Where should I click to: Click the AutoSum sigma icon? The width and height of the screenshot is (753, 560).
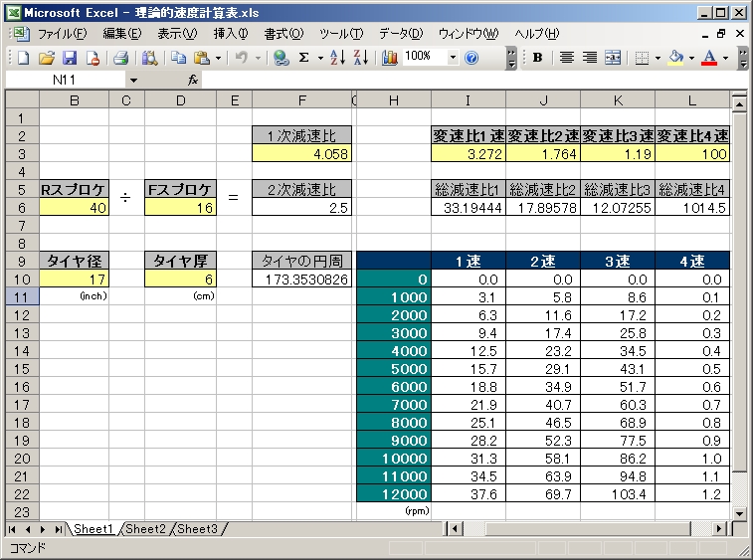tap(303, 58)
